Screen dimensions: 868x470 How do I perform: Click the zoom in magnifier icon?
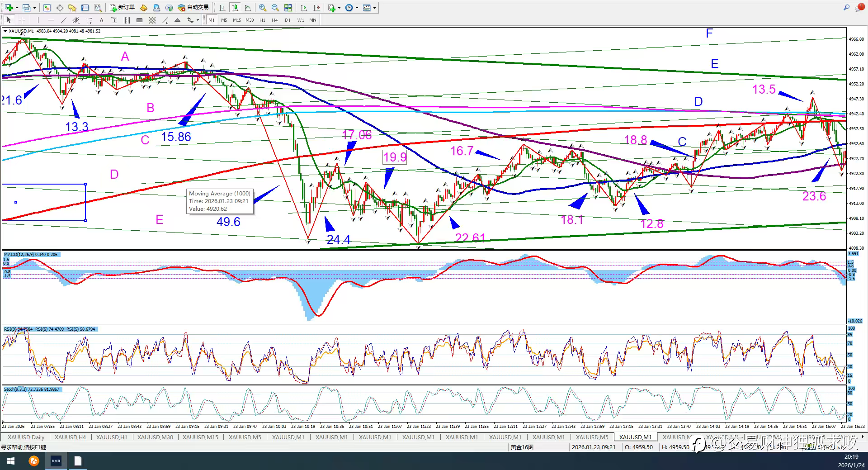coord(263,8)
